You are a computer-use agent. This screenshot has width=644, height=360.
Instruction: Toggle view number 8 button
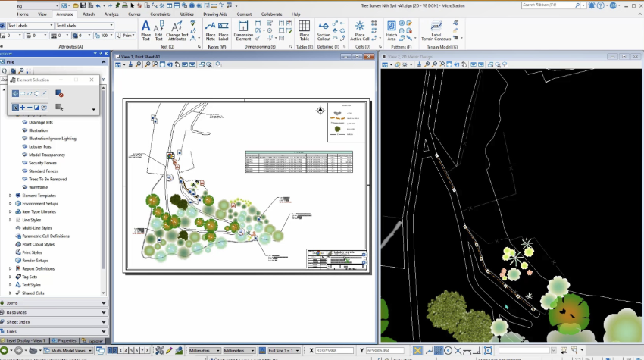[148, 351]
